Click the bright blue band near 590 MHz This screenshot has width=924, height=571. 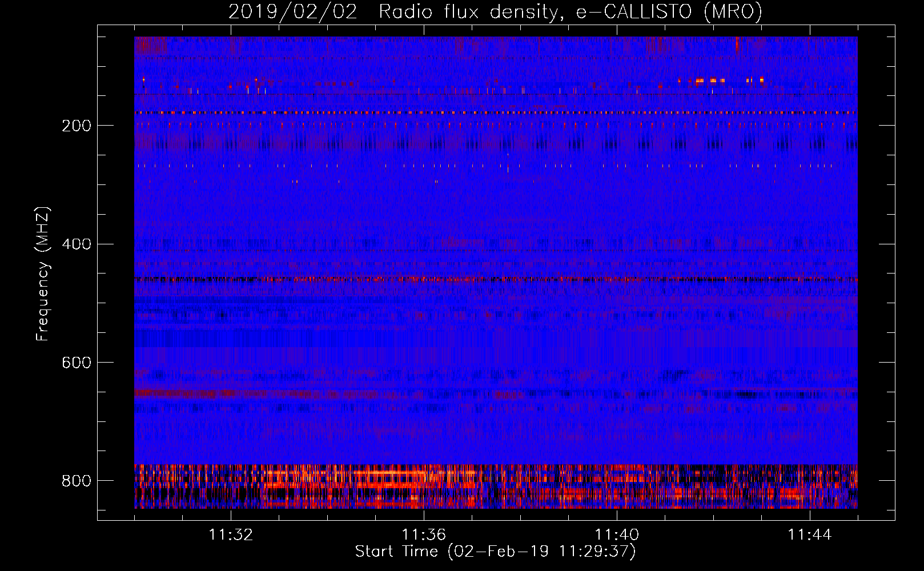click(496, 339)
